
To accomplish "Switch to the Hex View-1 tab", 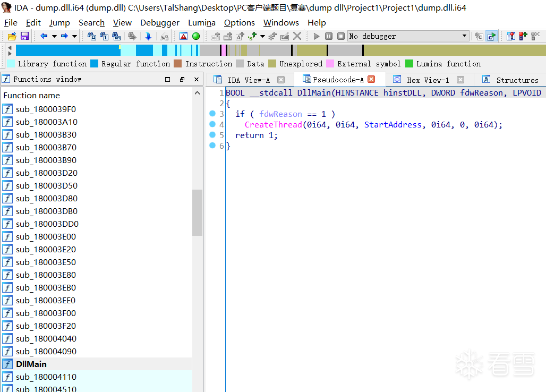I will pos(428,80).
